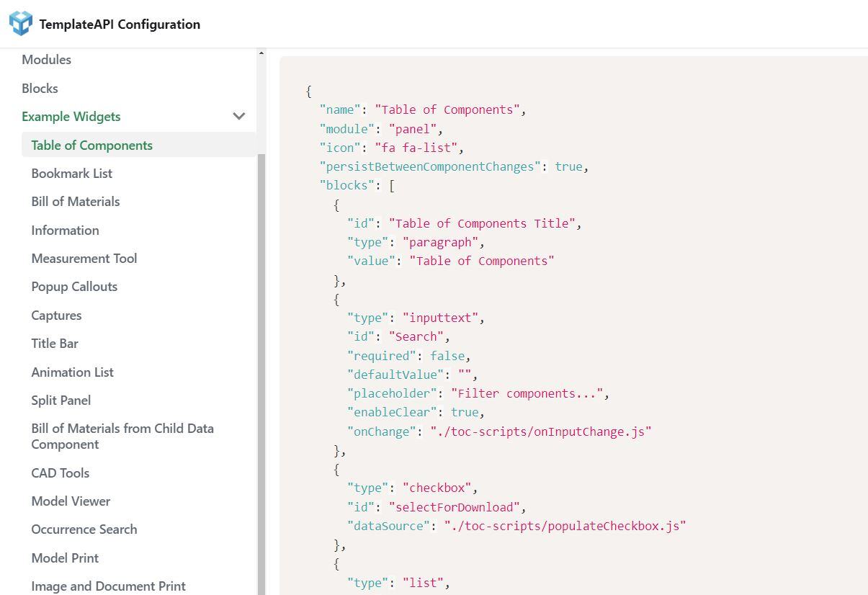Open the Model Print page
The image size is (868, 595).
[65, 558]
